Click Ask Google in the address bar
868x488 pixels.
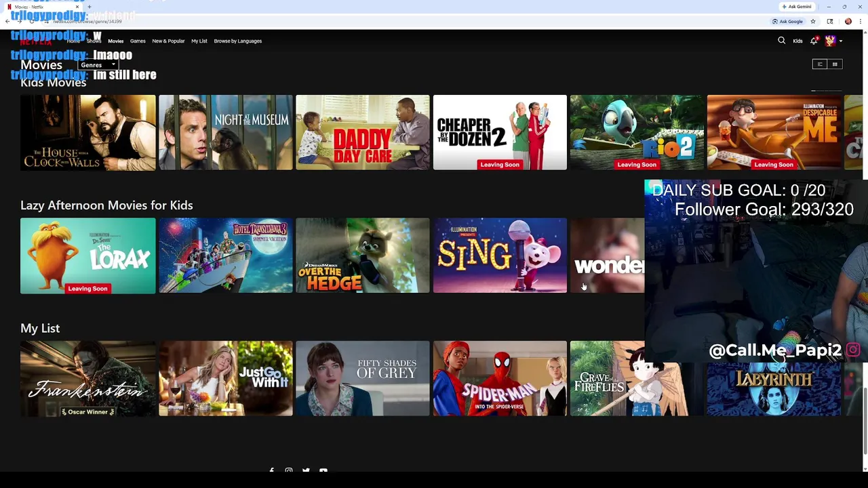pyautogui.click(x=787, y=22)
